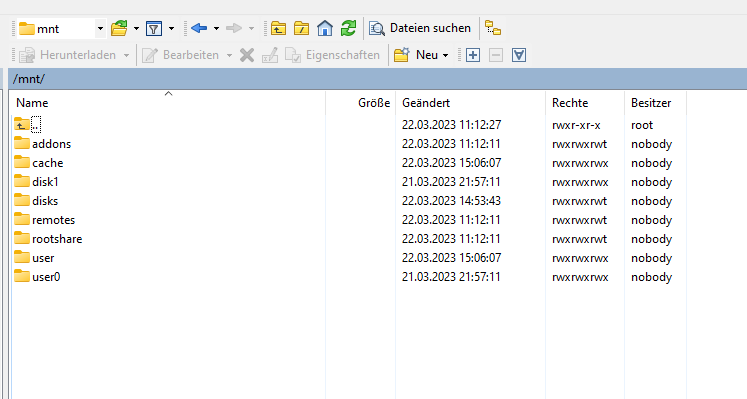The image size is (747, 399).
Task: Click the rename icon
Action: pyautogui.click(x=270, y=55)
